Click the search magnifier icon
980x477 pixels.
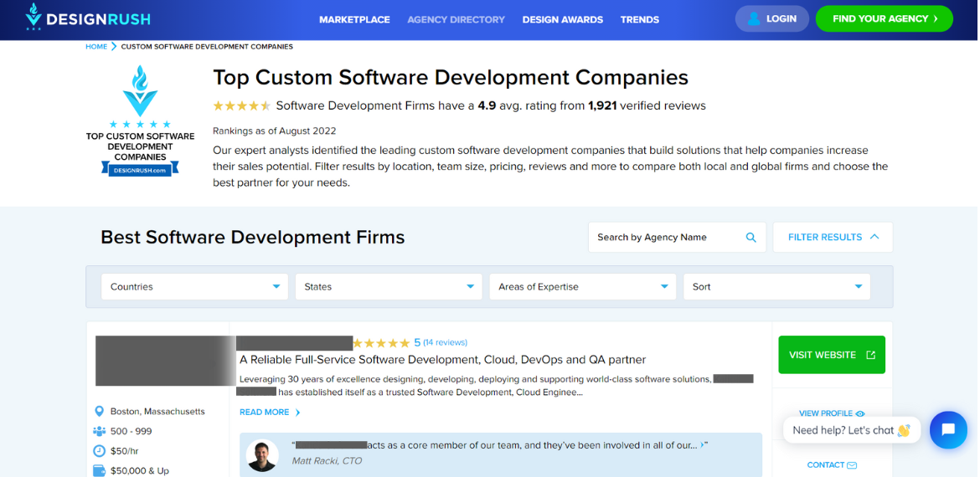[750, 238]
